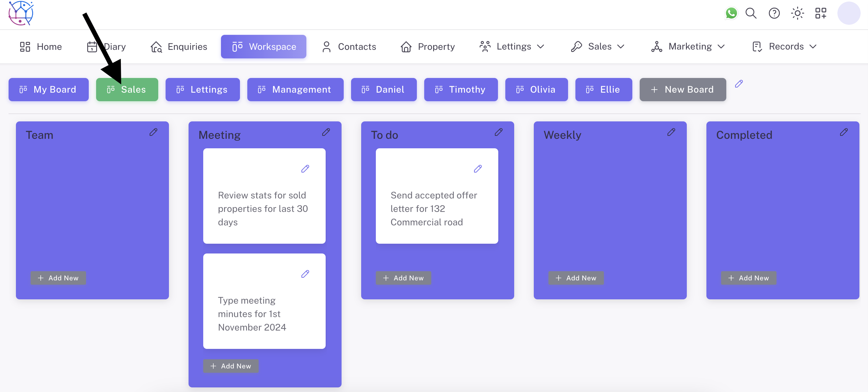868x392 pixels.
Task: Click the apps grid plus icon
Action: [821, 13]
